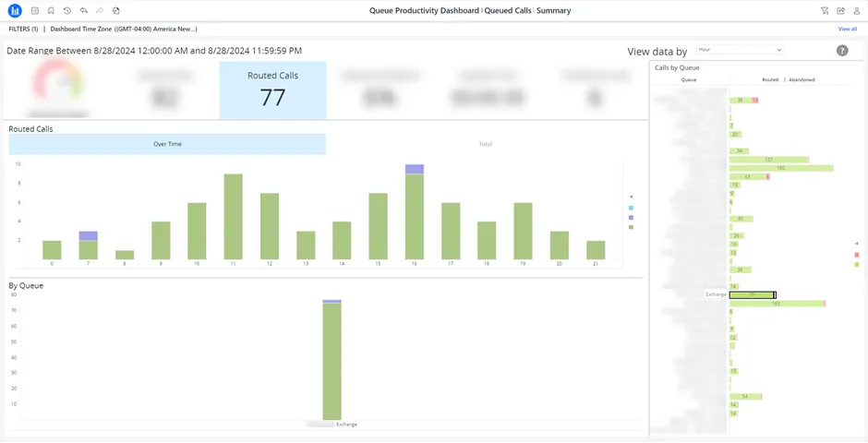Undo the last action arrow
This screenshot has height=443, width=868.
click(84, 10)
